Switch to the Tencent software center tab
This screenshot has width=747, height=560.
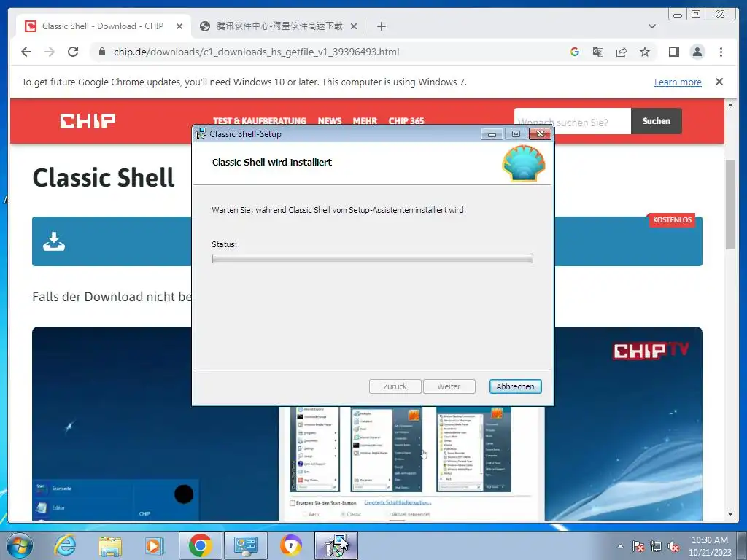click(x=278, y=26)
